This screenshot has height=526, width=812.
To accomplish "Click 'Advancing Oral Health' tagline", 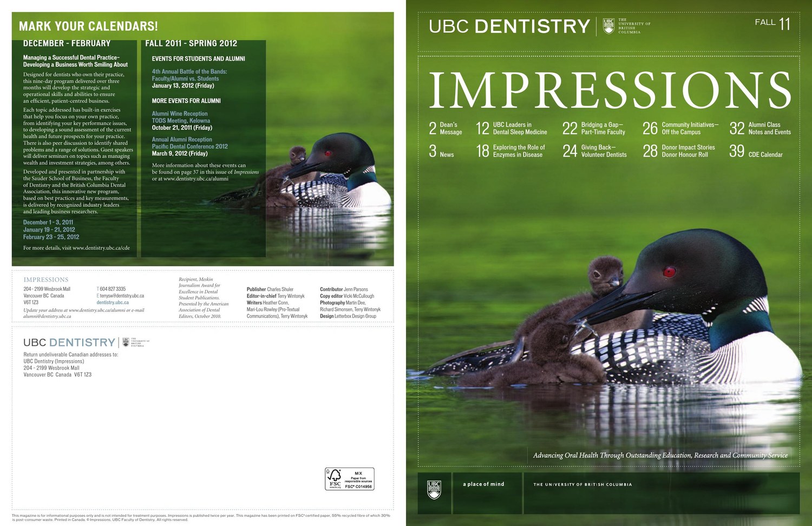I will 660,456.
